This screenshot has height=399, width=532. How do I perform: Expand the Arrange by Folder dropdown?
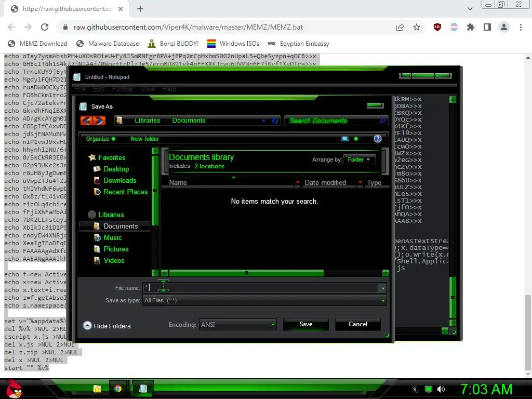[360, 159]
